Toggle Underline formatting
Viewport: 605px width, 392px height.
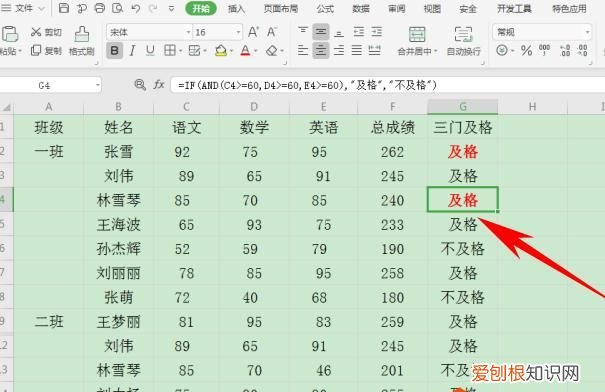pyautogui.click(x=150, y=51)
